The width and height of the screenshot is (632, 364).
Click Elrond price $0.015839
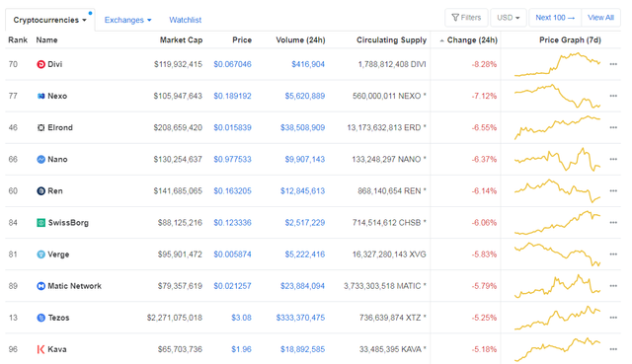click(232, 127)
